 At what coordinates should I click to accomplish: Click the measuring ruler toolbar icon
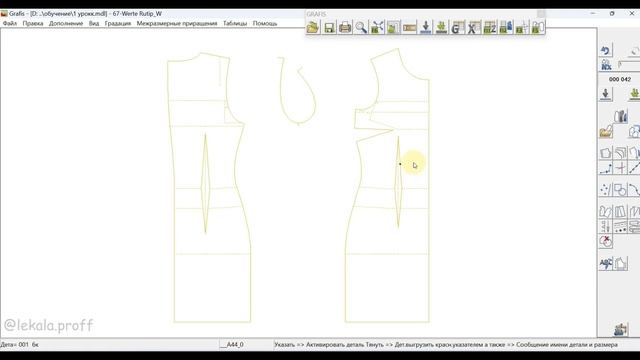(409, 27)
